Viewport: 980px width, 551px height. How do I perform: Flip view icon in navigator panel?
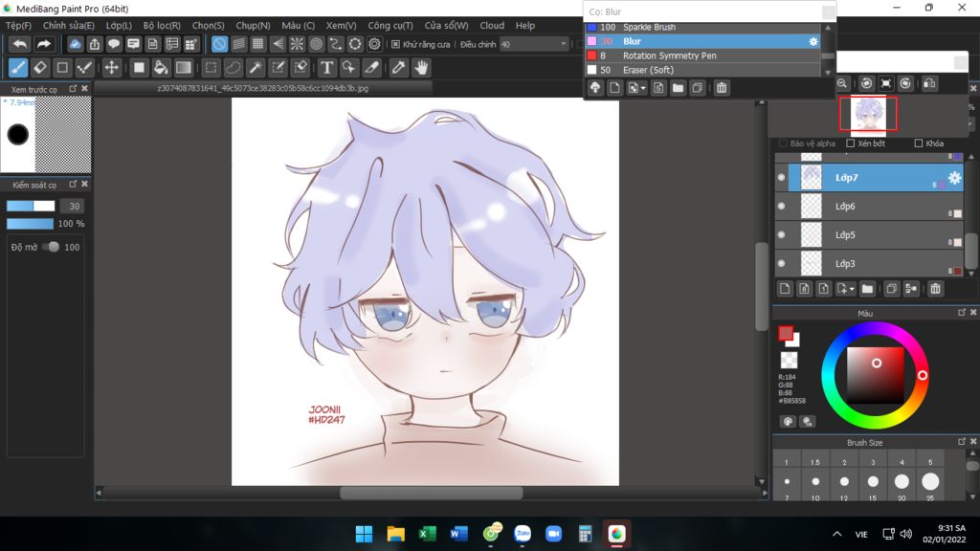coord(929,83)
